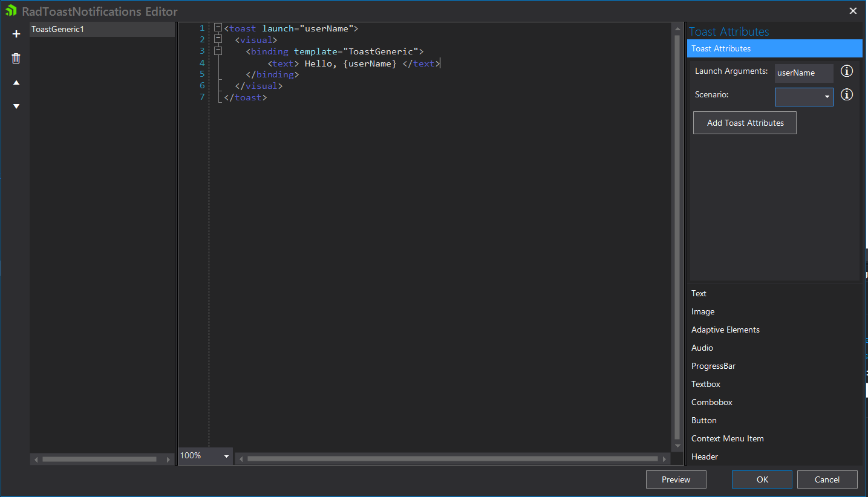Collapse the toast element on line 1

coord(218,28)
